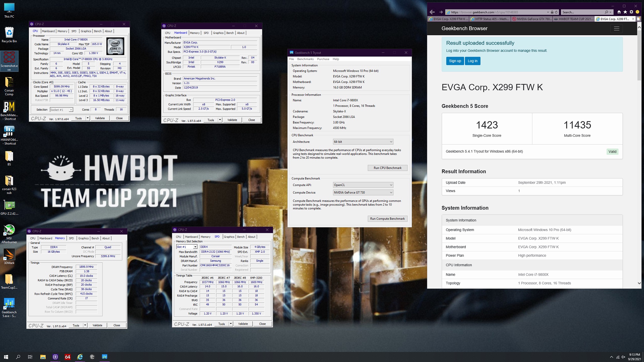
Task: Open Geekbench 5 Benchmarks menu
Action: 305,59
